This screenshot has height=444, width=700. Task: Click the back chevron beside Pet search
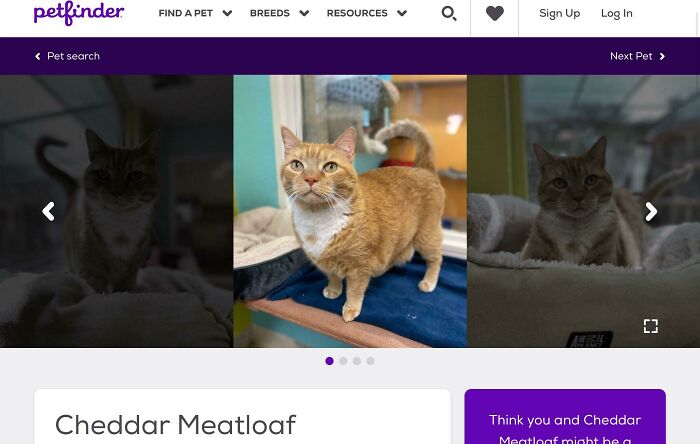38,56
